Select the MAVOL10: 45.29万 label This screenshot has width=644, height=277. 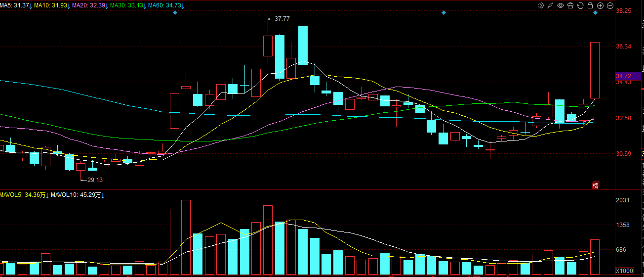(x=78, y=195)
